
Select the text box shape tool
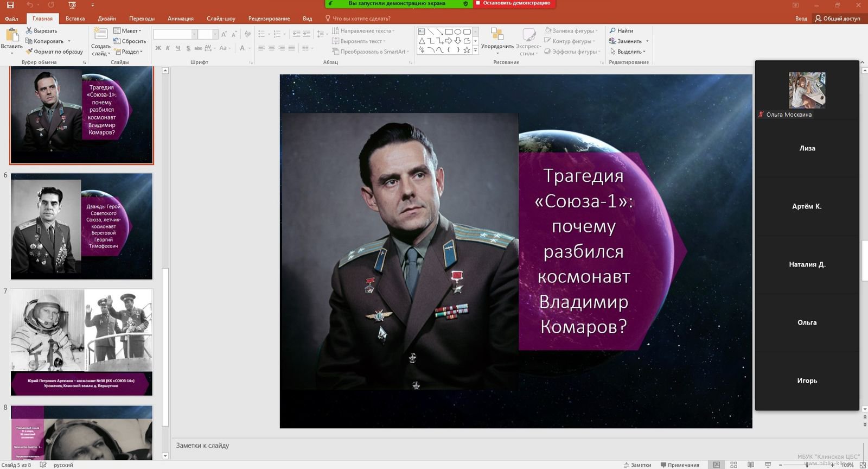422,31
